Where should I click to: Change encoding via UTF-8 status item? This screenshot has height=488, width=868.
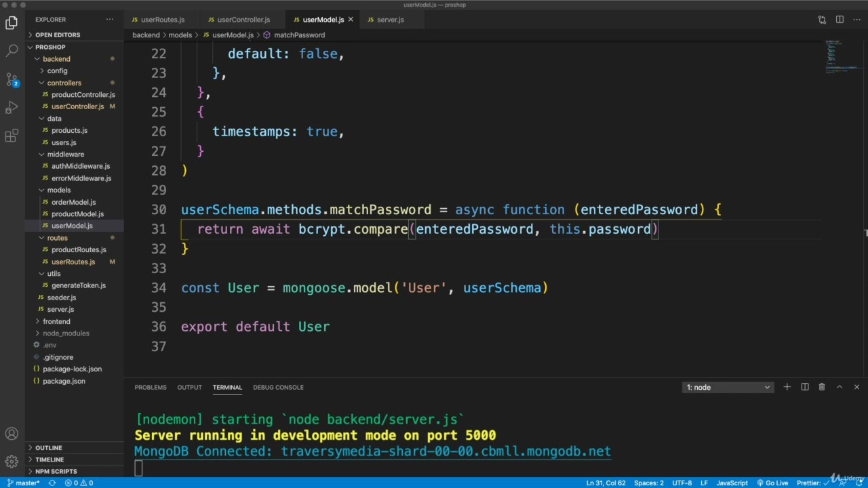coord(682,483)
